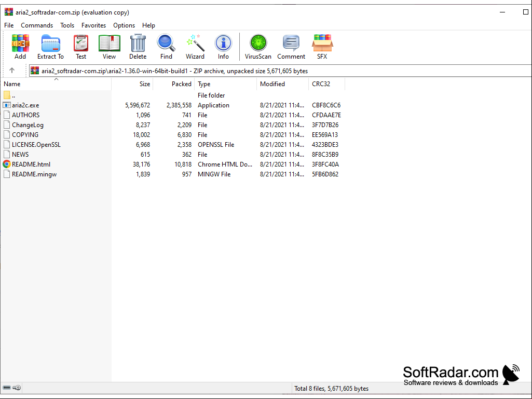Open the Favorites menu

(x=93, y=25)
